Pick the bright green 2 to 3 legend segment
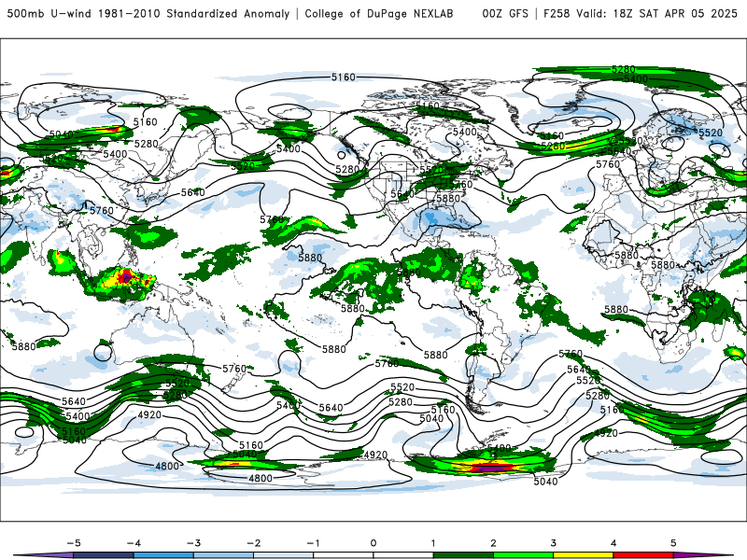The width and height of the screenshot is (747, 560). pyautogui.click(x=523, y=555)
